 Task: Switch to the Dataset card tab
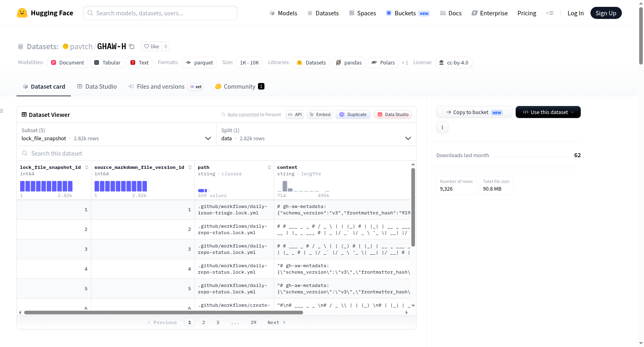pos(43,86)
